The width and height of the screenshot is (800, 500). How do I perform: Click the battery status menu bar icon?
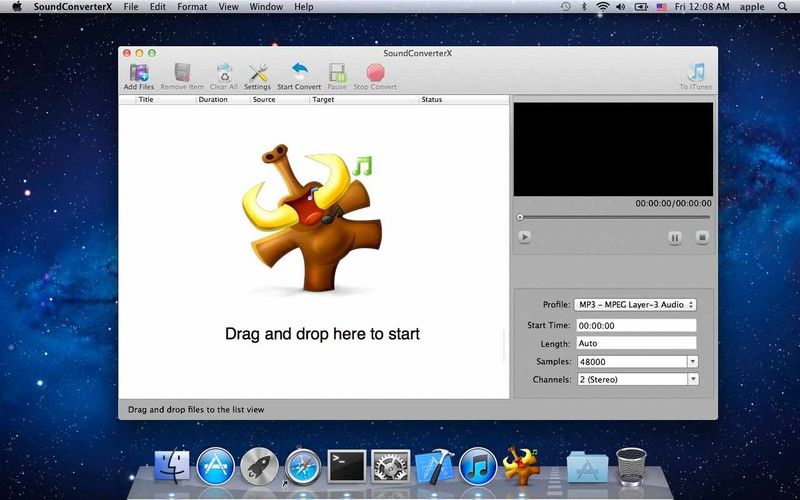click(x=641, y=7)
